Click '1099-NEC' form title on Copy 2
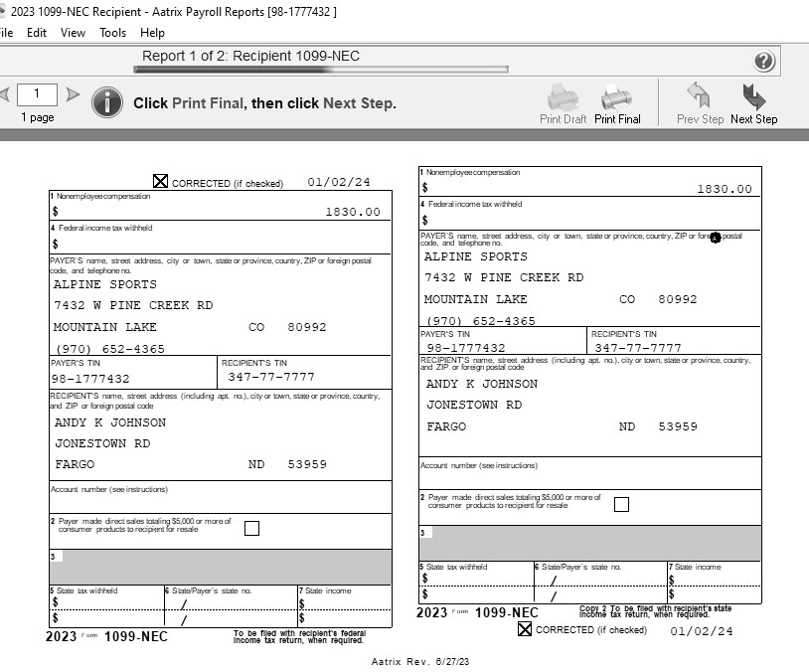This screenshot has width=809, height=672. coord(507,613)
